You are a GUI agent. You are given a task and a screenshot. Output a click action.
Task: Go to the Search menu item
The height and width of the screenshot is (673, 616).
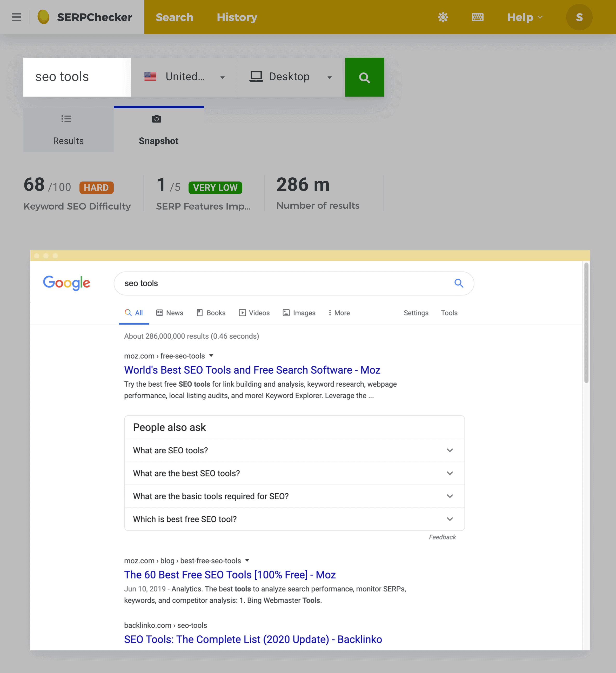[174, 17]
